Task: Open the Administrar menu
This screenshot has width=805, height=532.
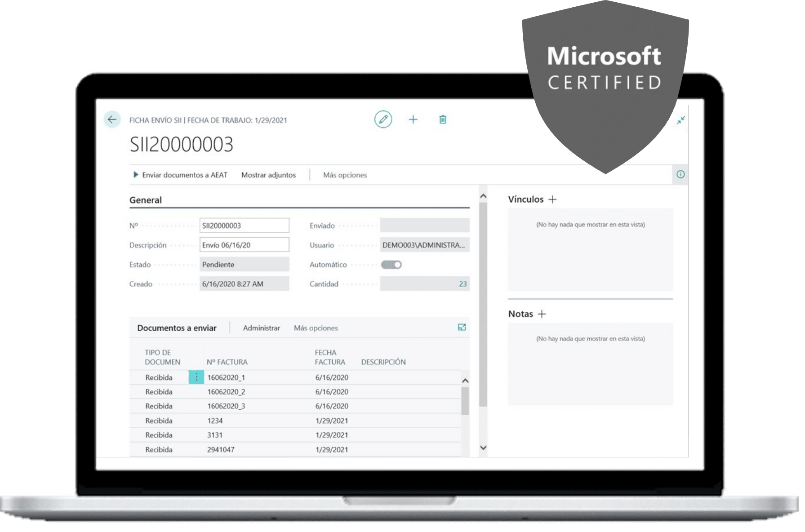Action: [x=261, y=328]
